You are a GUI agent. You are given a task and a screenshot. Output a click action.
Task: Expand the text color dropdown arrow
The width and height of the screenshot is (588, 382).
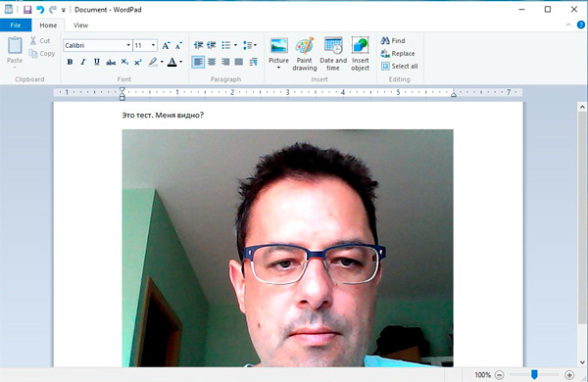pos(180,62)
